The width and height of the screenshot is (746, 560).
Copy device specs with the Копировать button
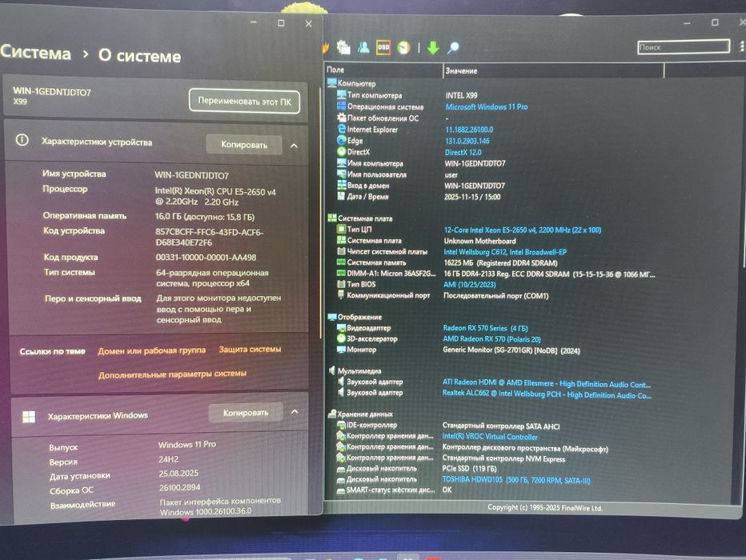[244, 145]
